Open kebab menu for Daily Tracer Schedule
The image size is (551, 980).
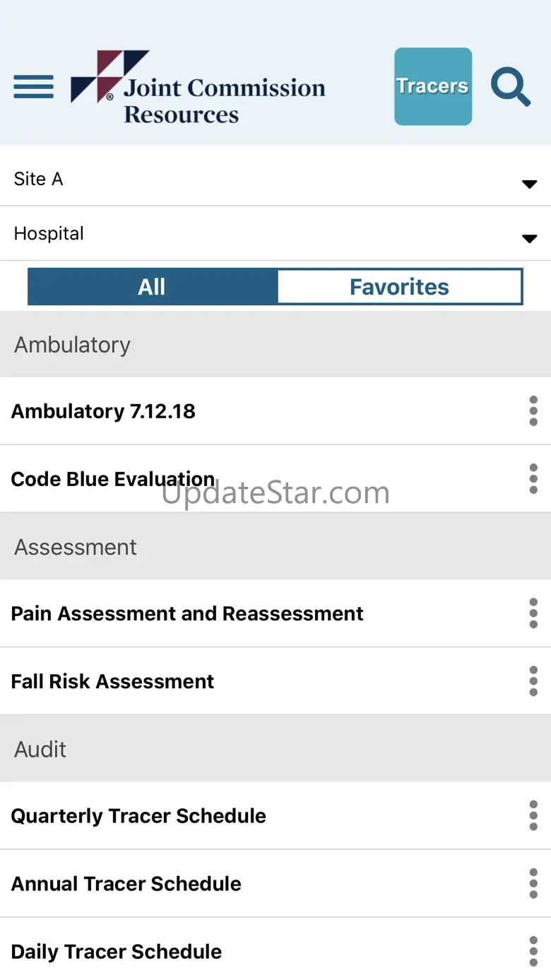tap(533, 952)
